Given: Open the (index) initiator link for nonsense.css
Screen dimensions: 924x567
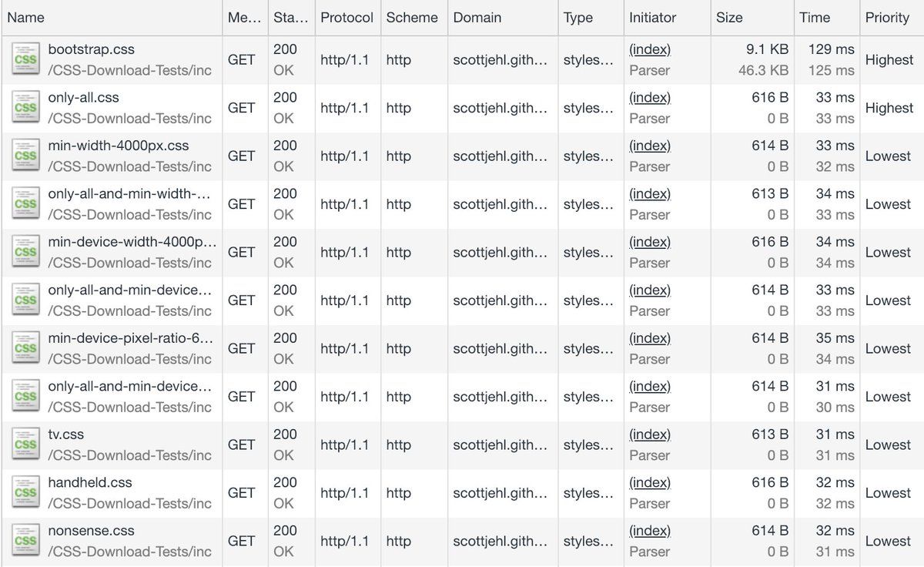Looking at the screenshot, I should tap(650, 531).
